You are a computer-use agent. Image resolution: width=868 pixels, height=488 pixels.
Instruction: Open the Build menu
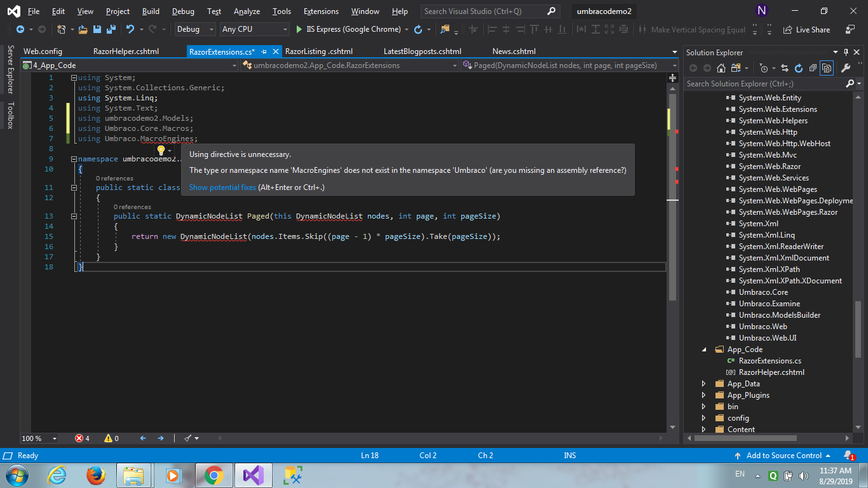pyautogui.click(x=151, y=11)
